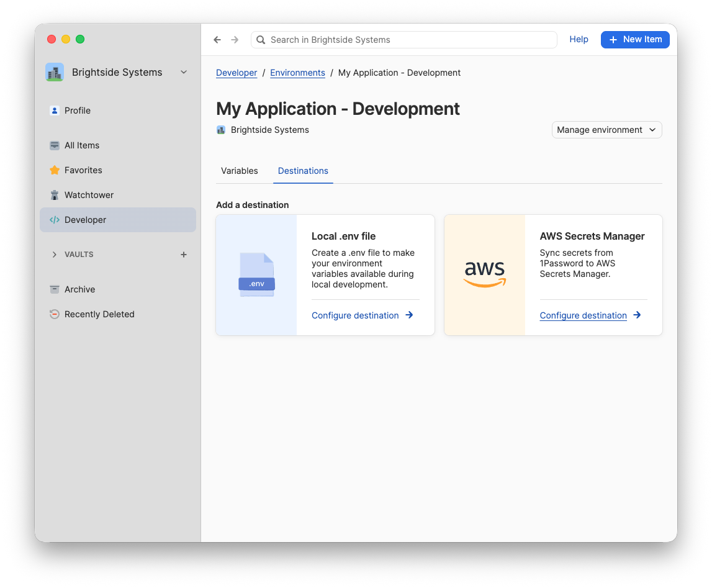Select the Destinations tab
The width and height of the screenshot is (712, 588).
tap(303, 171)
